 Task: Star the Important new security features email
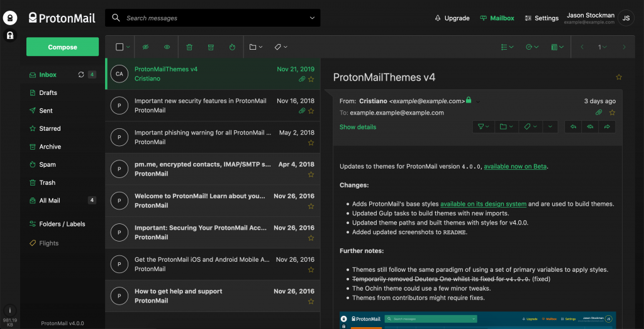tap(311, 111)
